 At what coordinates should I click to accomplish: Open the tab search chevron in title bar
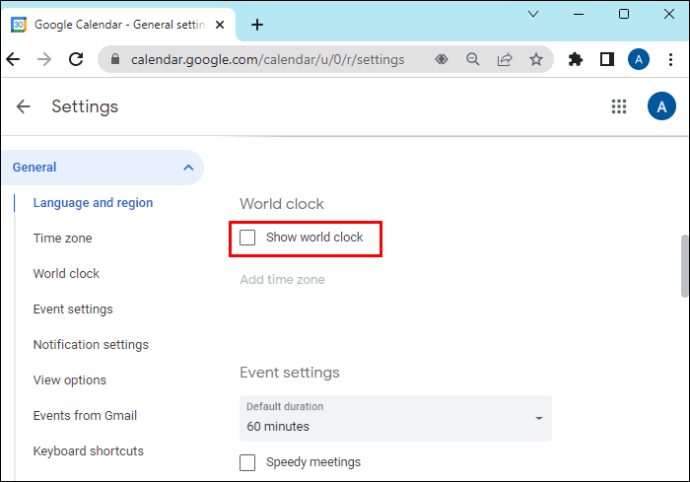[x=533, y=15]
